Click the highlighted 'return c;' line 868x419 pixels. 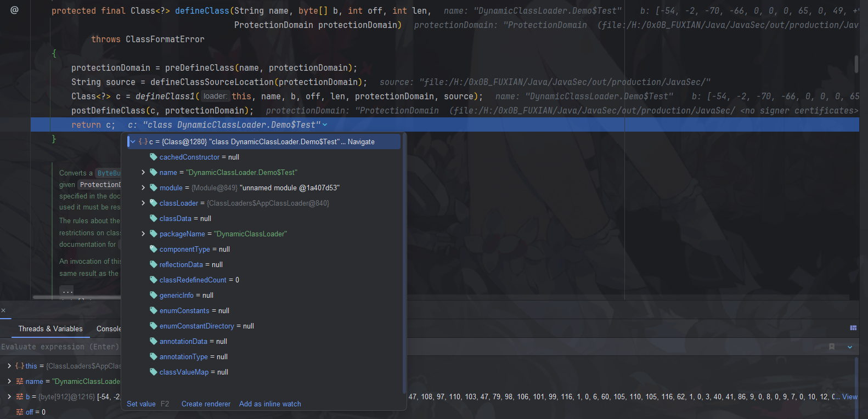[445, 125]
